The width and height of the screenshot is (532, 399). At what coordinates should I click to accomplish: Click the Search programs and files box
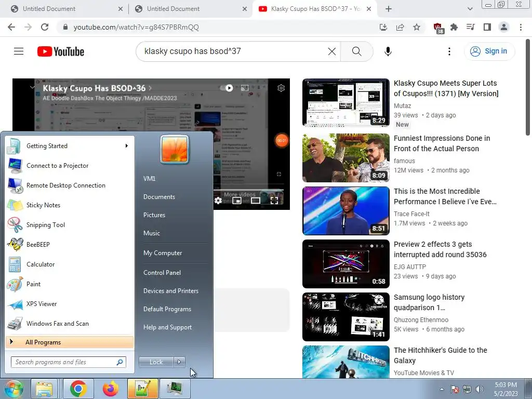pos(68,362)
